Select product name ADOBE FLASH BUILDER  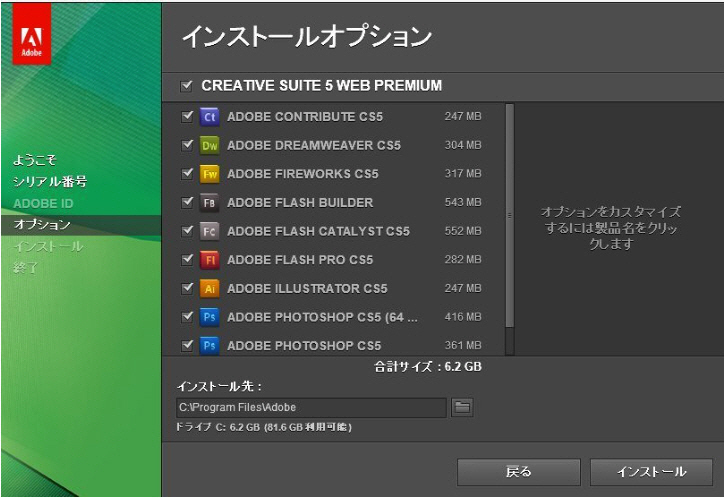300,203
